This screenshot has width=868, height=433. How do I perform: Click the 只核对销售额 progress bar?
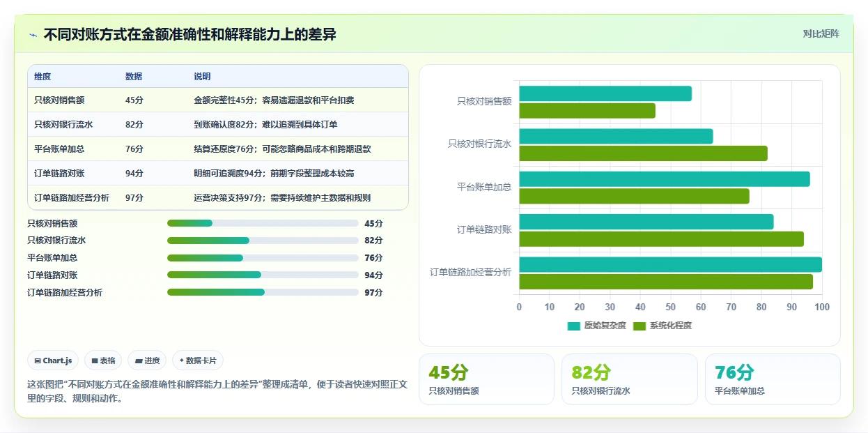(x=263, y=223)
